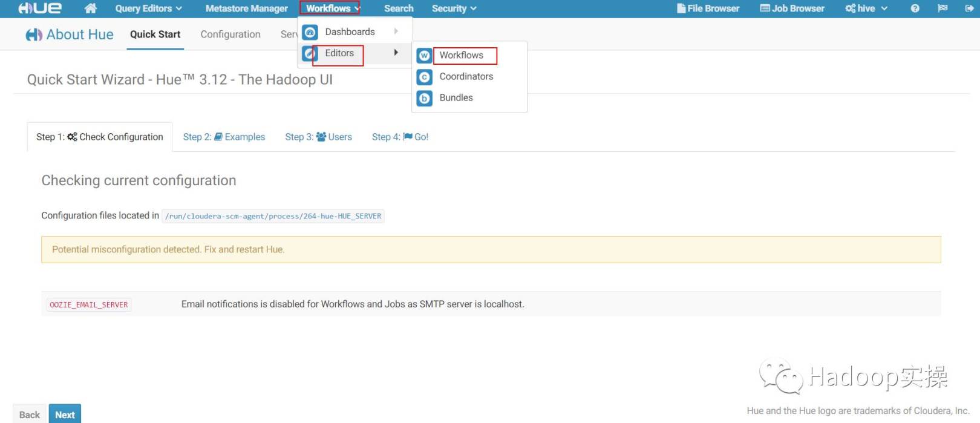Choose Coordinators in Editors submenu
The image size is (980, 423).
coord(466,76)
